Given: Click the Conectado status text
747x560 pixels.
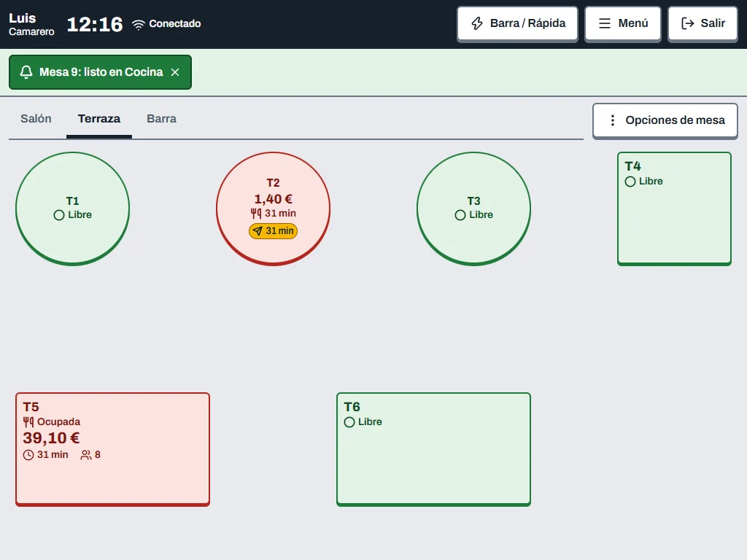Looking at the screenshot, I should tap(175, 24).
